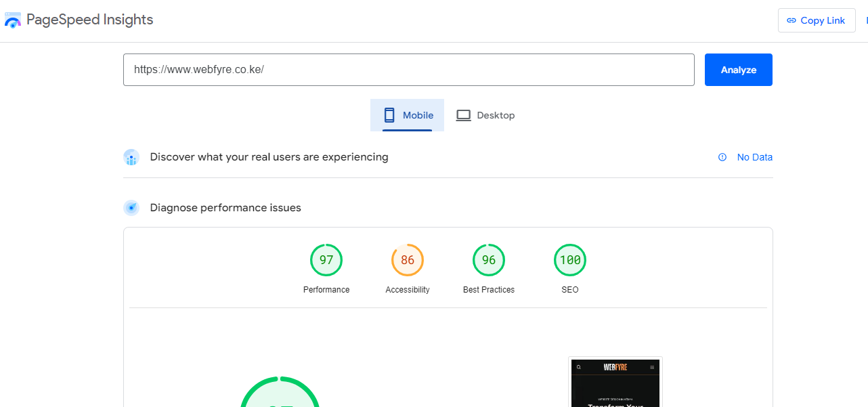Switch to the Desktop tab
Screen dimensions: 868x407
[x=485, y=115]
